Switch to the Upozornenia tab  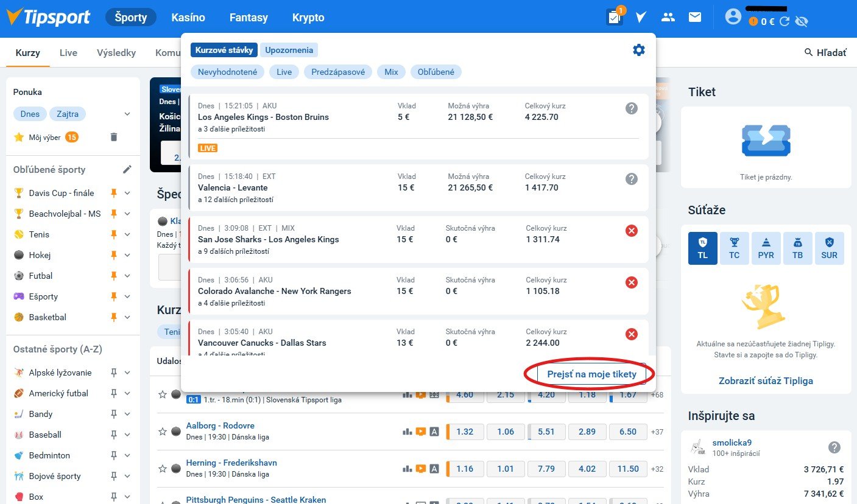289,50
